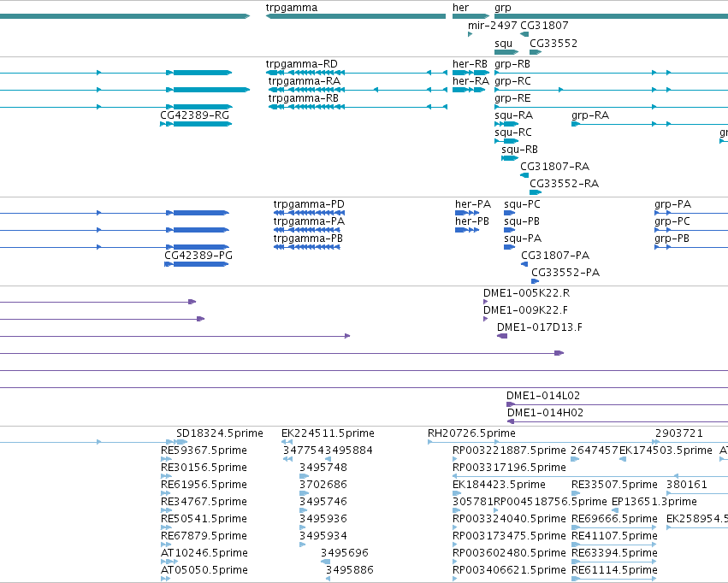Image resolution: width=728 pixels, height=583 pixels.
Task: Click protein trpgamma-PA label
Action: [309, 221]
